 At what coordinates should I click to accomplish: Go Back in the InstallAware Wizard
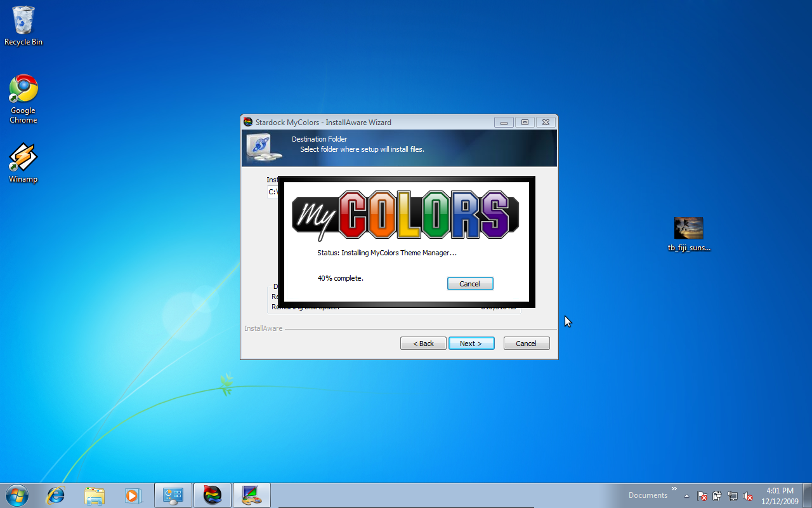pyautogui.click(x=423, y=344)
